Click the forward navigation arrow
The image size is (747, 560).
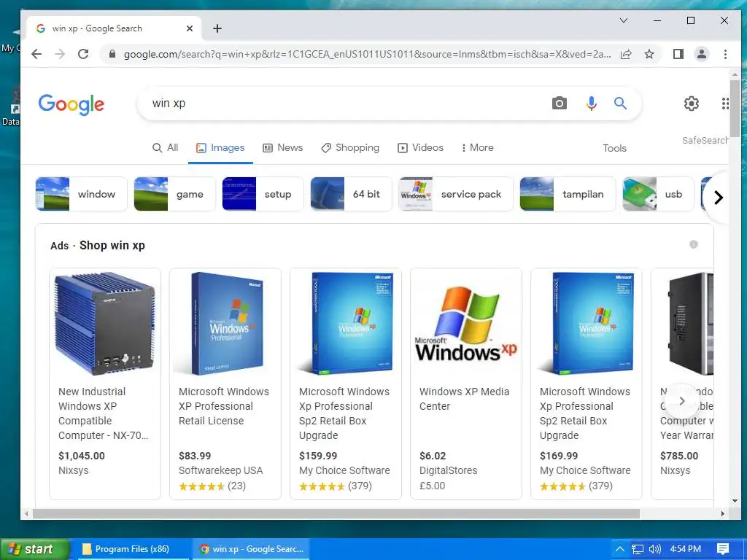tap(60, 54)
